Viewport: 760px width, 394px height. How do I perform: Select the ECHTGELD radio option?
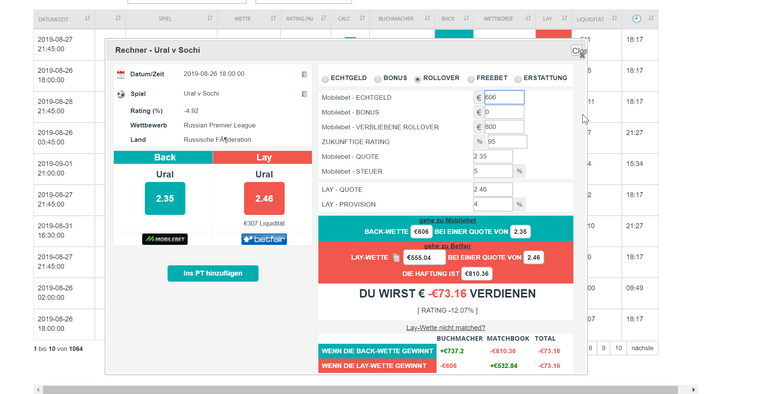pos(325,79)
